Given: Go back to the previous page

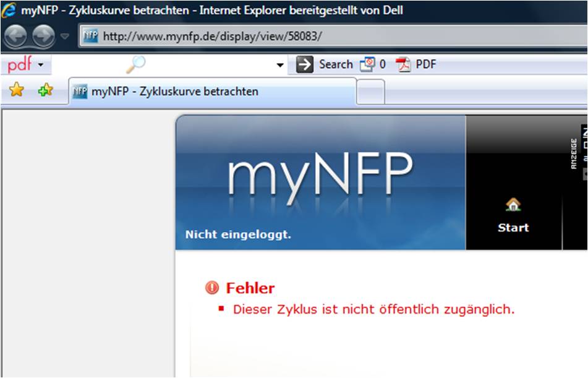Looking at the screenshot, I should [15, 37].
